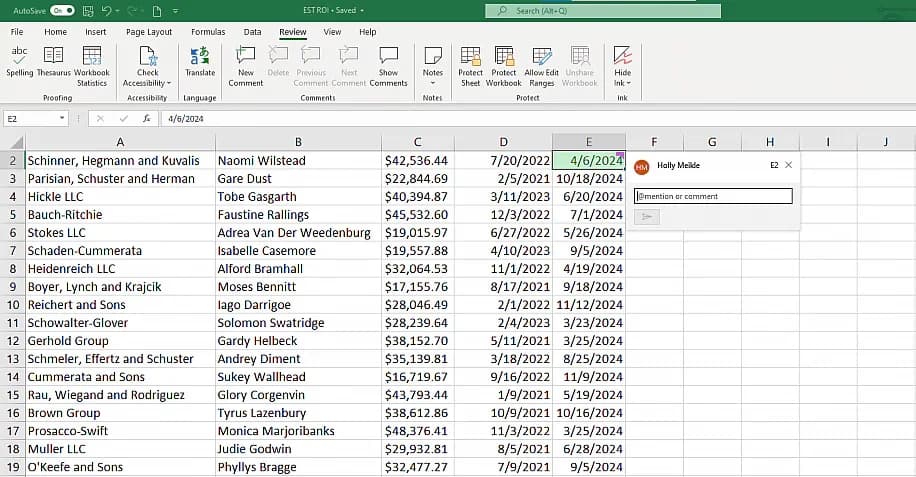Expand the Name Box dropdown arrow
Viewport: 916px width, 477px height.
pos(62,118)
